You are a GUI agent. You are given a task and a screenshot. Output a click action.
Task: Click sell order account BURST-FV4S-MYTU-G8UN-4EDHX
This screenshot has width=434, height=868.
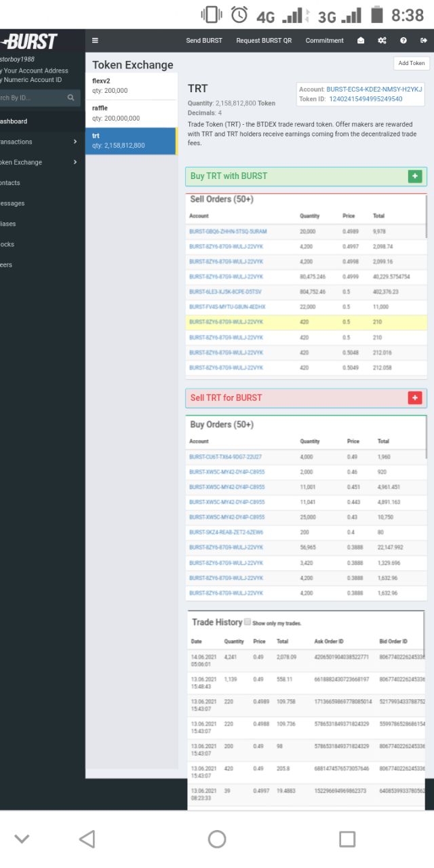click(x=227, y=307)
